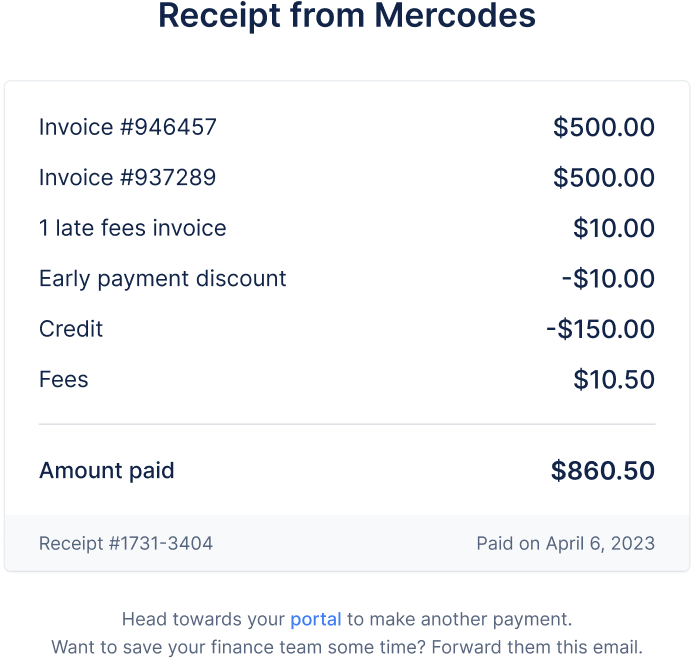Click the -$150.00 credit amount
The image size is (694, 658).
point(601,329)
